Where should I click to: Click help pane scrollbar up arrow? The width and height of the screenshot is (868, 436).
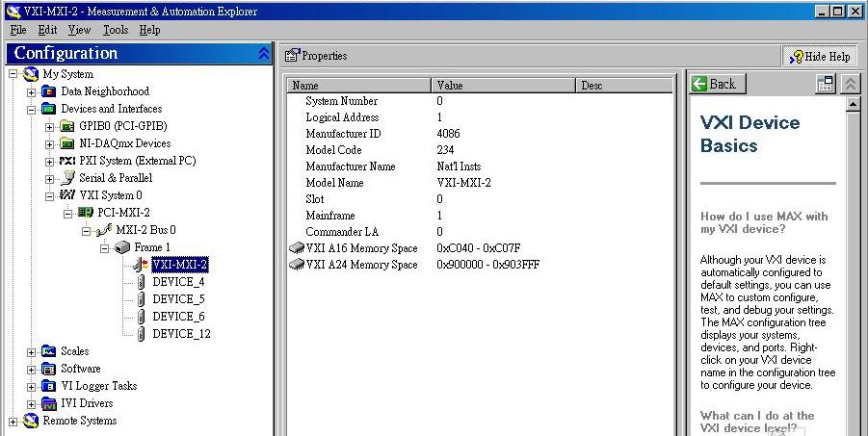point(853,104)
